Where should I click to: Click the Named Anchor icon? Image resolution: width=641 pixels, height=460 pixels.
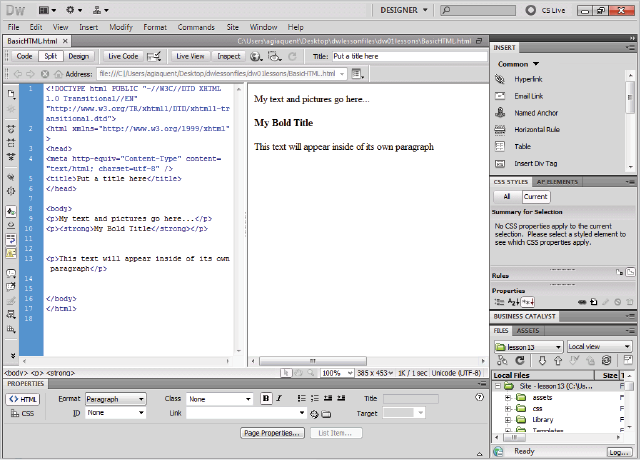[500, 112]
